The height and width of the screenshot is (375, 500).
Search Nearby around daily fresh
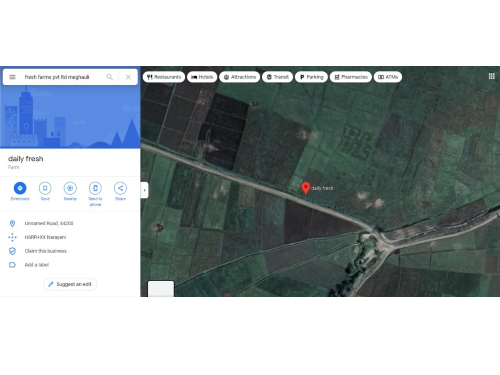(70, 188)
